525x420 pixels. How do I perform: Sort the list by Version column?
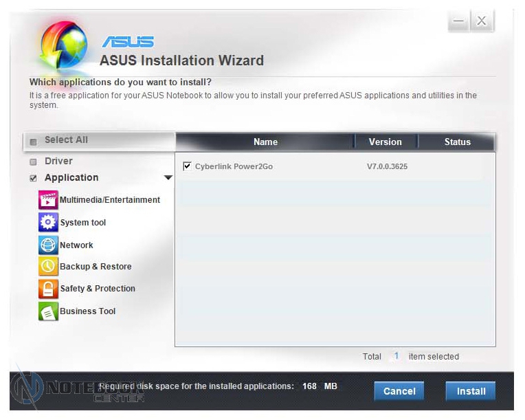[385, 142]
